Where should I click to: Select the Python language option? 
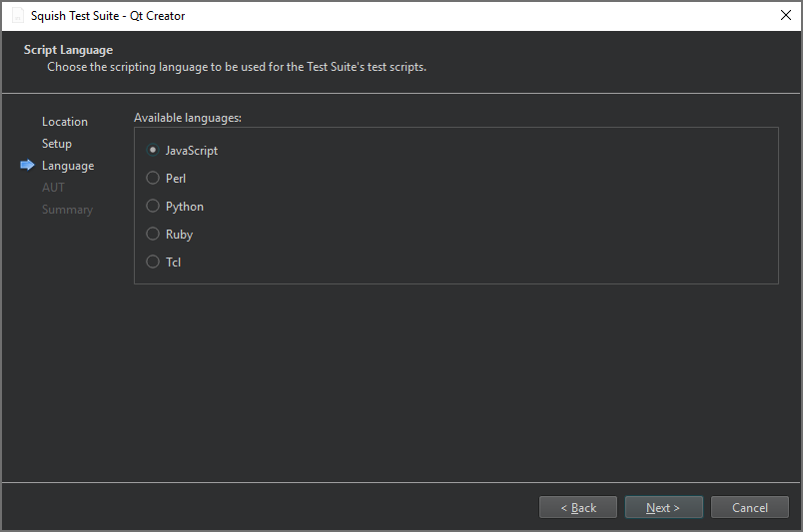153,207
